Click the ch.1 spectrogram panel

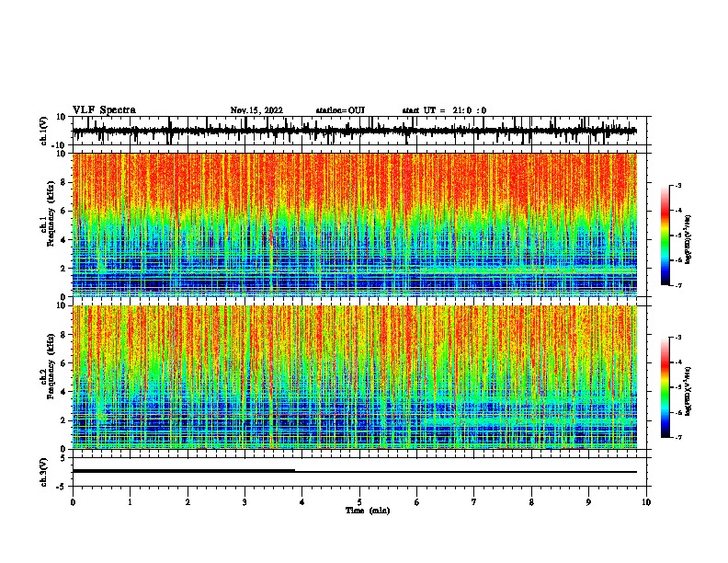point(355,224)
